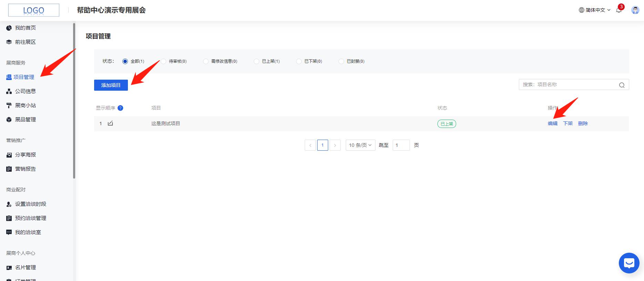Click the display order help icon
The width and height of the screenshot is (644, 281).
120,108
